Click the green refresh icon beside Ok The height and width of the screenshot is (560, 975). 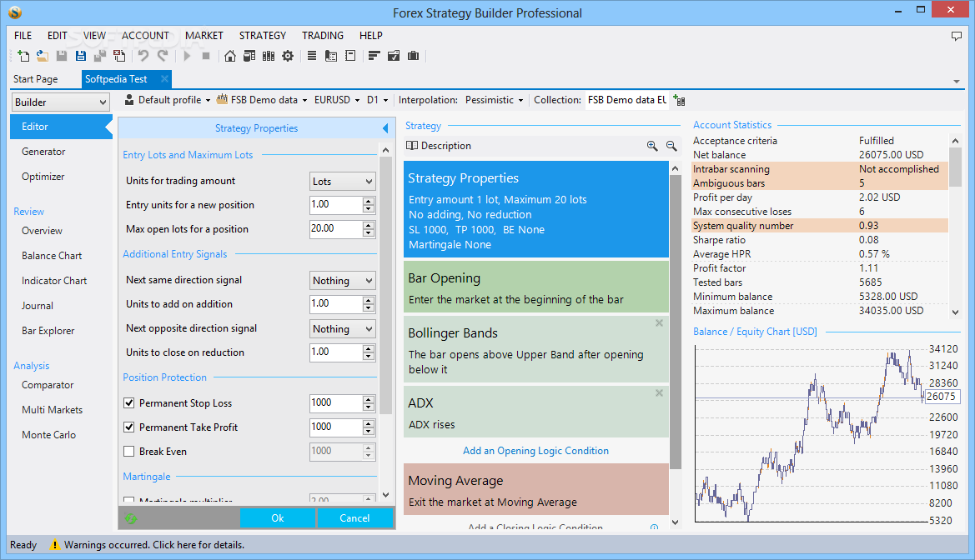131,518
